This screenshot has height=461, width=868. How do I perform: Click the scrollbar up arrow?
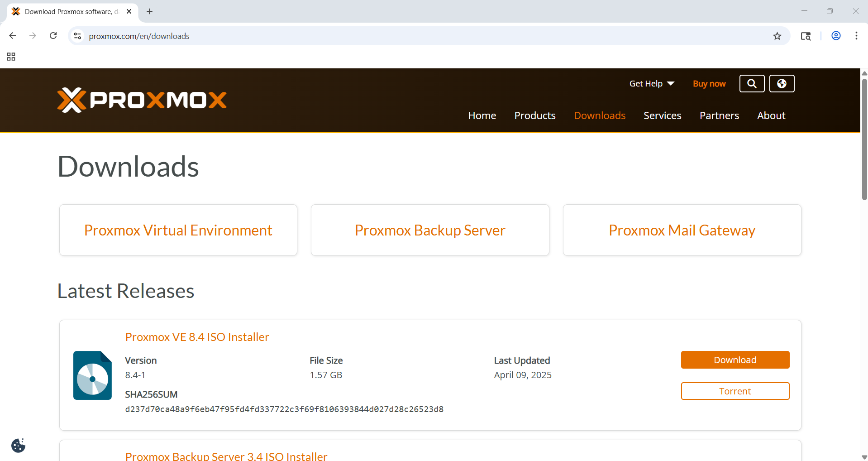coord(864,73)
